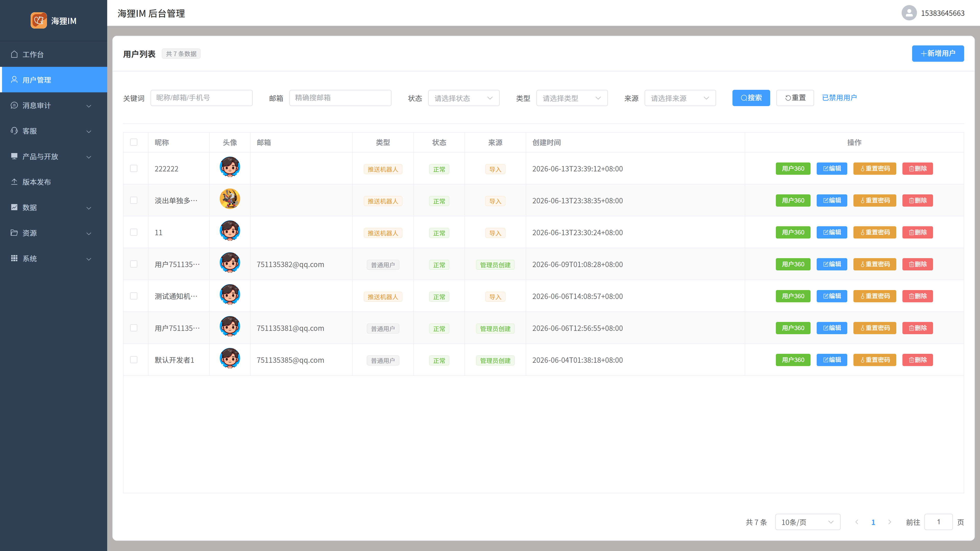Click the 海狸IM logo icon
This screenshot has height=551, width=980.
(x=39, y=20)
